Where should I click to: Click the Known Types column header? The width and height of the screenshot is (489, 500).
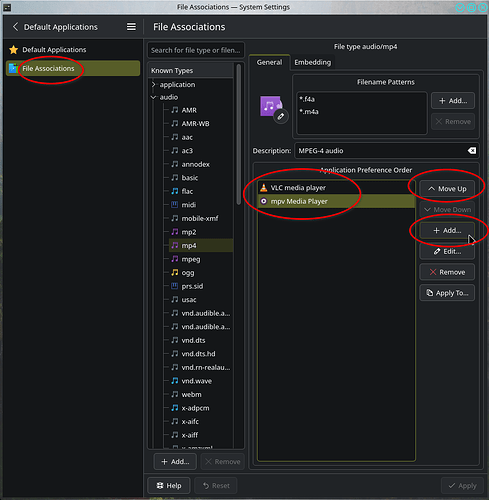[191, 71]
